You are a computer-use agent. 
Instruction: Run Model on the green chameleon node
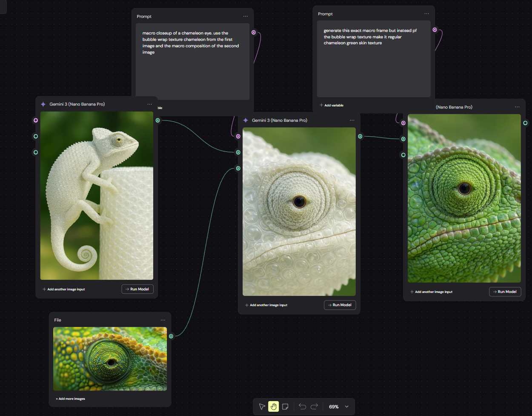(505, 292)
